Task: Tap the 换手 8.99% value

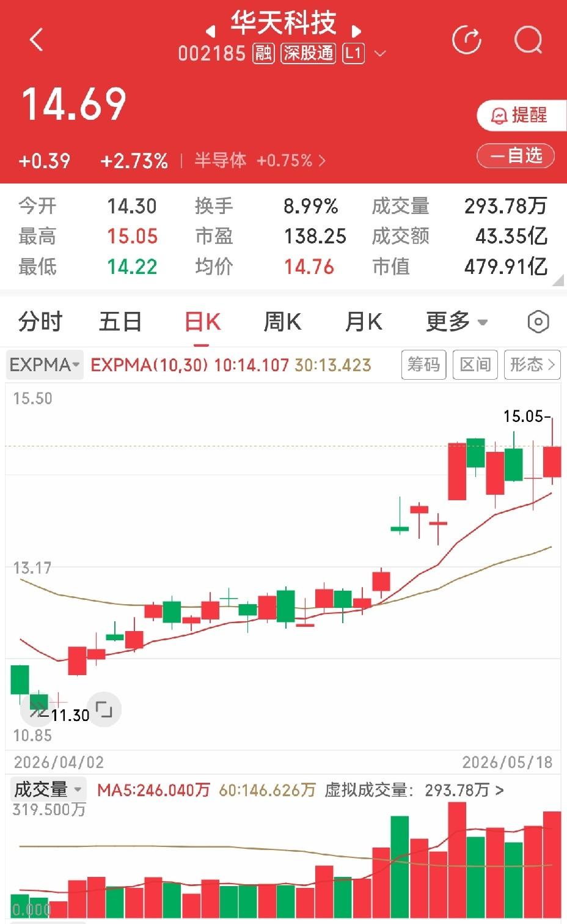Action: click(310, 206)
